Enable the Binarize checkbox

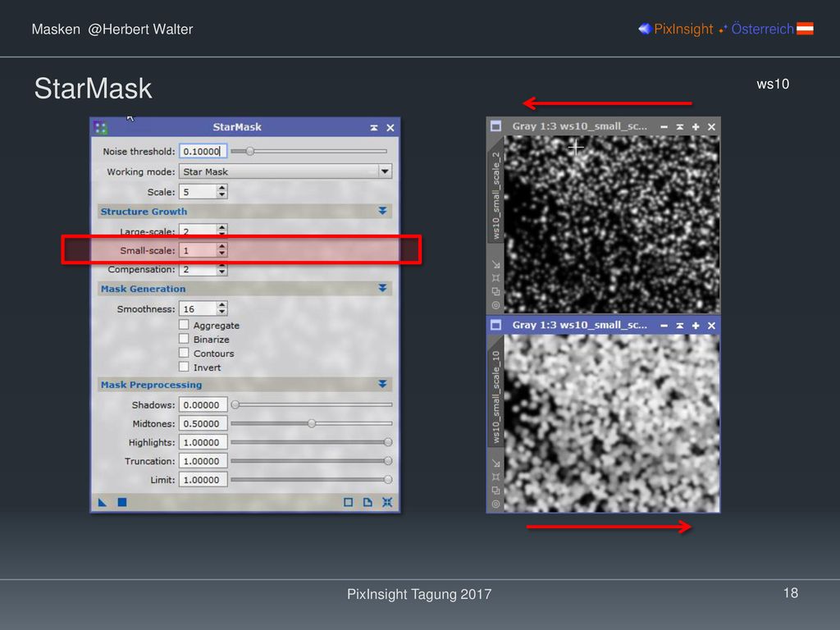(x=184, y=339)
